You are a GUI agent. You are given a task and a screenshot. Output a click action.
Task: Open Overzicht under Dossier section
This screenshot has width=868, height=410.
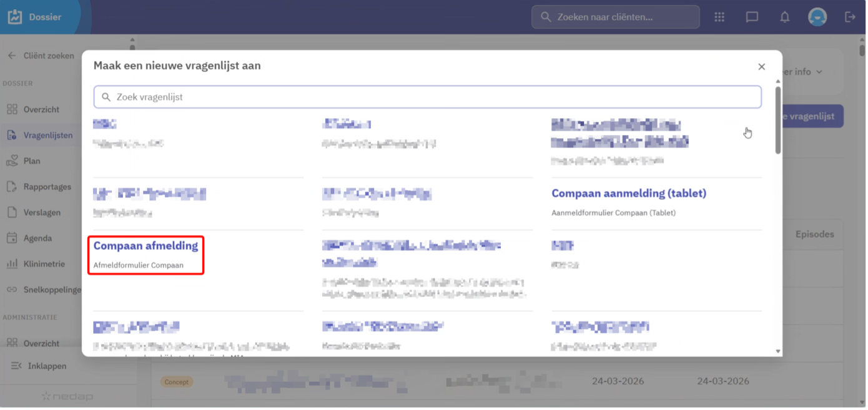click(x=41, y=109)
